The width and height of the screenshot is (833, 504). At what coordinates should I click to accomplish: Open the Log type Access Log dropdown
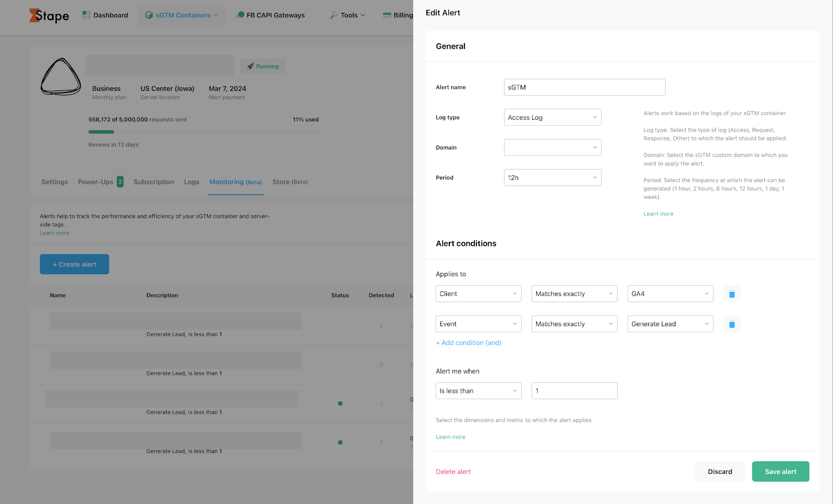[x=552, y=117]
